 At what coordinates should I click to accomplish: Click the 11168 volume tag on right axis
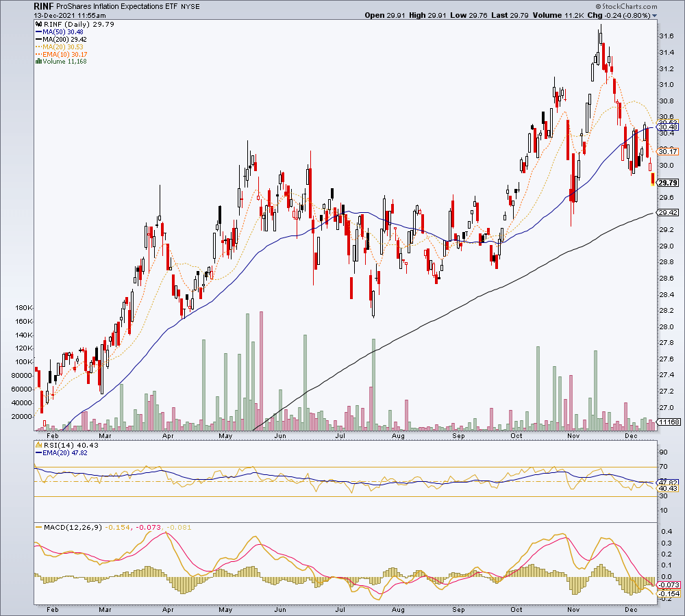669,422
